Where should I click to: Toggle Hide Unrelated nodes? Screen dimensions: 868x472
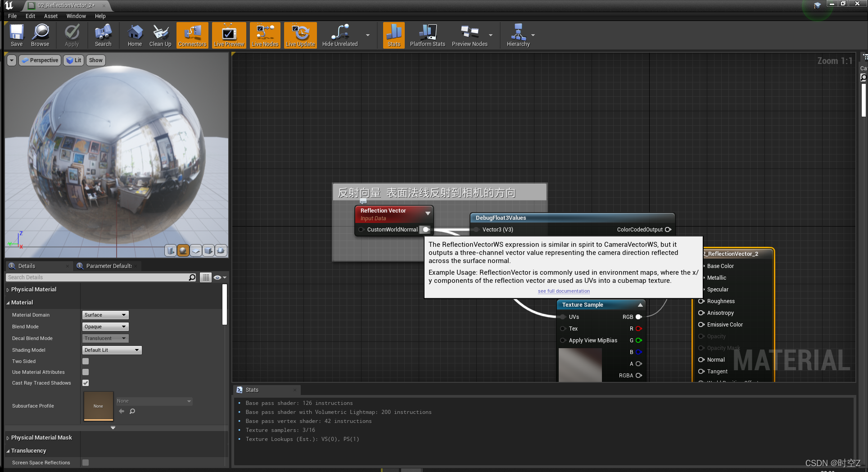point(339,35)
